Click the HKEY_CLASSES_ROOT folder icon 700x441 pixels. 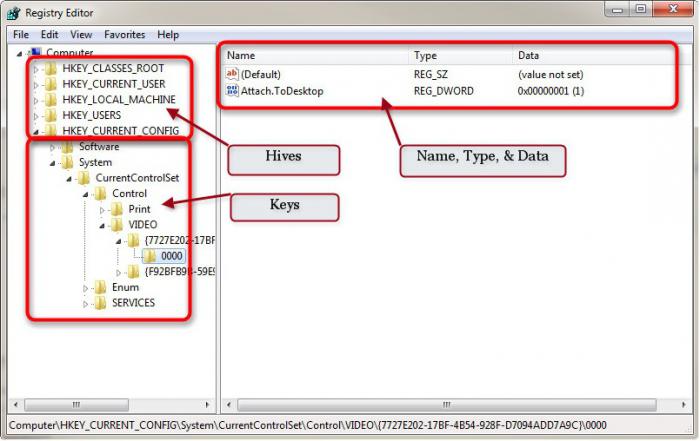51,68
